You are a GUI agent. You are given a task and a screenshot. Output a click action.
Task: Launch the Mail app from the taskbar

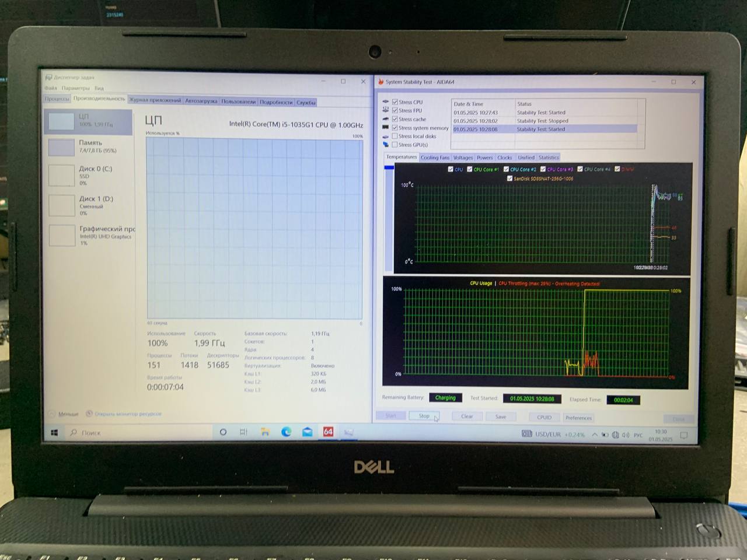(307, 432)
